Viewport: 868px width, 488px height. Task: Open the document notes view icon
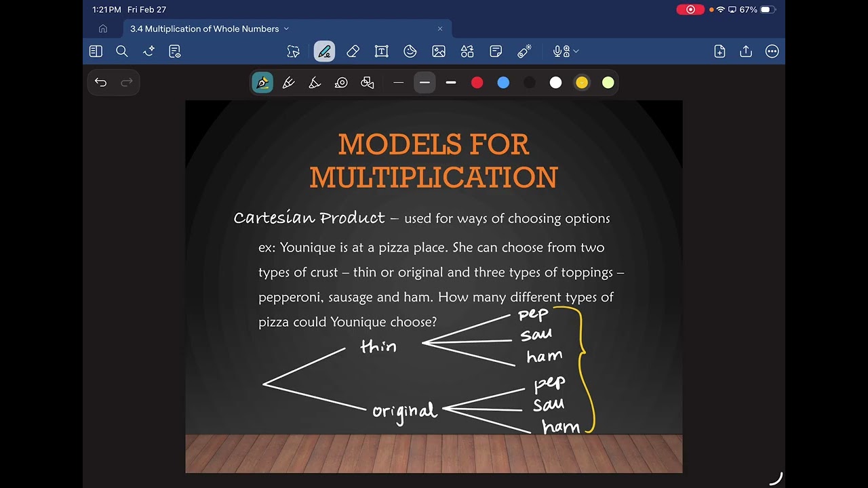175,52
